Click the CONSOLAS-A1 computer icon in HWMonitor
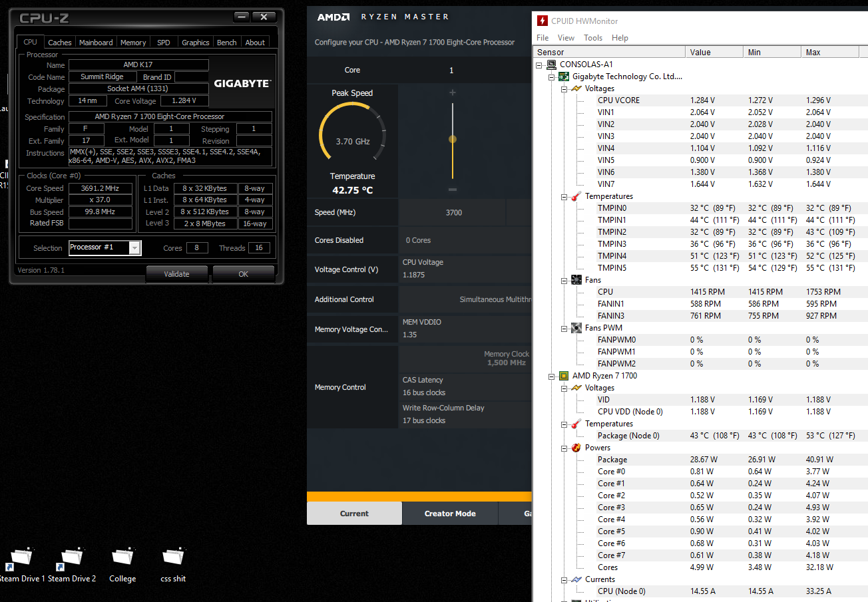 (551, 65)
